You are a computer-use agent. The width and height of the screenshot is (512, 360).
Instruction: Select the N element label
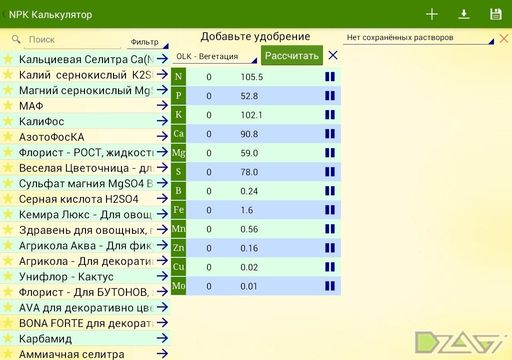[178, 77]
